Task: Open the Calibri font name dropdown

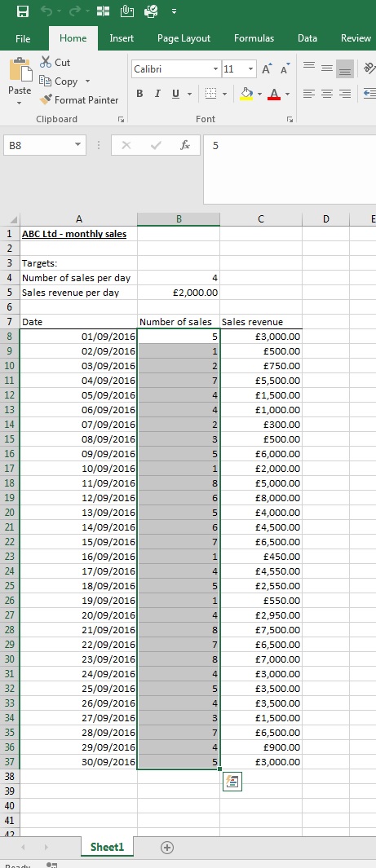Action: pyautogui.click(x=216, y=69)
